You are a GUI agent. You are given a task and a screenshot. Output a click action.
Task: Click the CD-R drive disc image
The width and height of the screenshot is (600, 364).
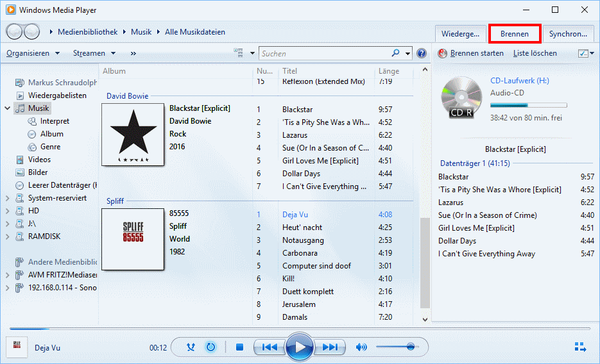(461, 97)
